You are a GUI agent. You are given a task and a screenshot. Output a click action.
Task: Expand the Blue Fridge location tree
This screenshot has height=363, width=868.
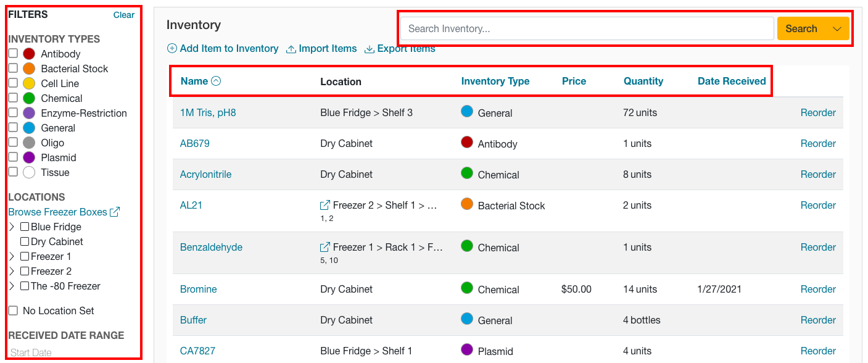[12, 227]
